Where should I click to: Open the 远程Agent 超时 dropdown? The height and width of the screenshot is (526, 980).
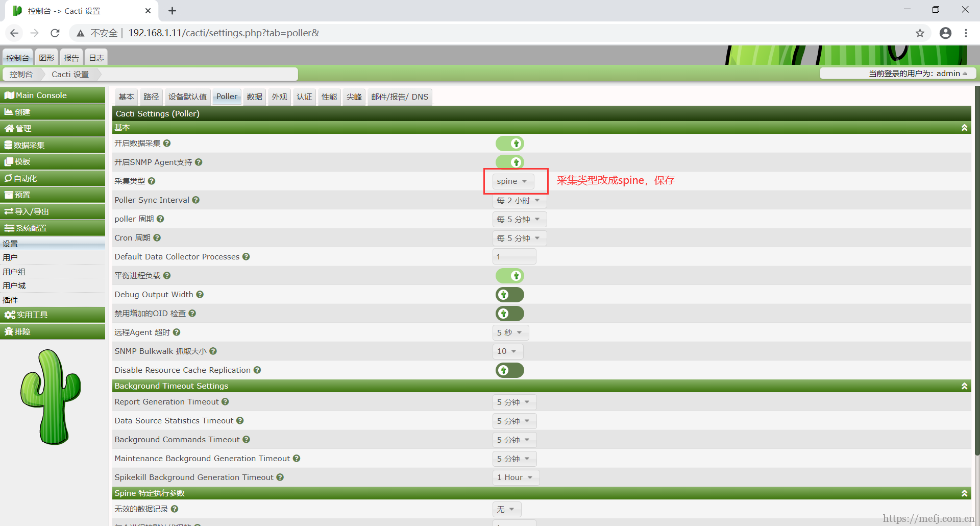click(510, 332)
